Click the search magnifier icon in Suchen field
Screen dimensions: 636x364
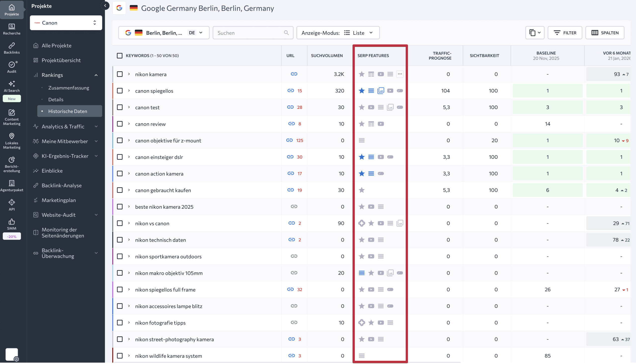tap(286, 33)
